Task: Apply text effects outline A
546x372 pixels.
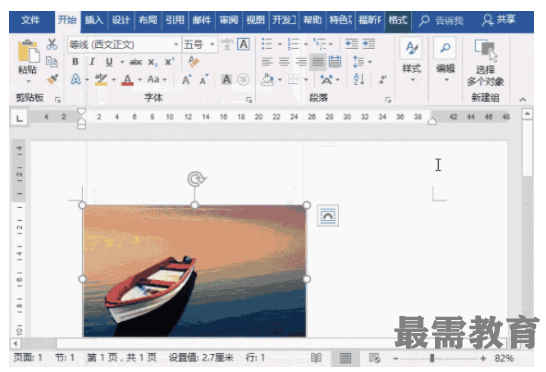Action: coord(76,79)
